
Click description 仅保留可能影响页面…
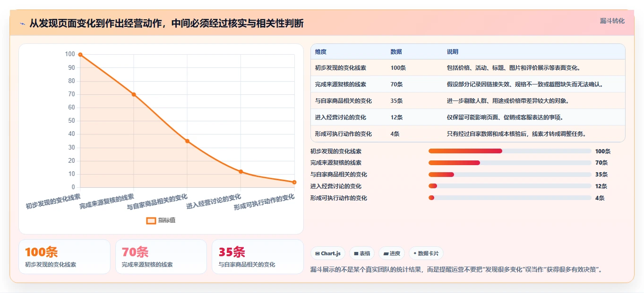(505, 117)
